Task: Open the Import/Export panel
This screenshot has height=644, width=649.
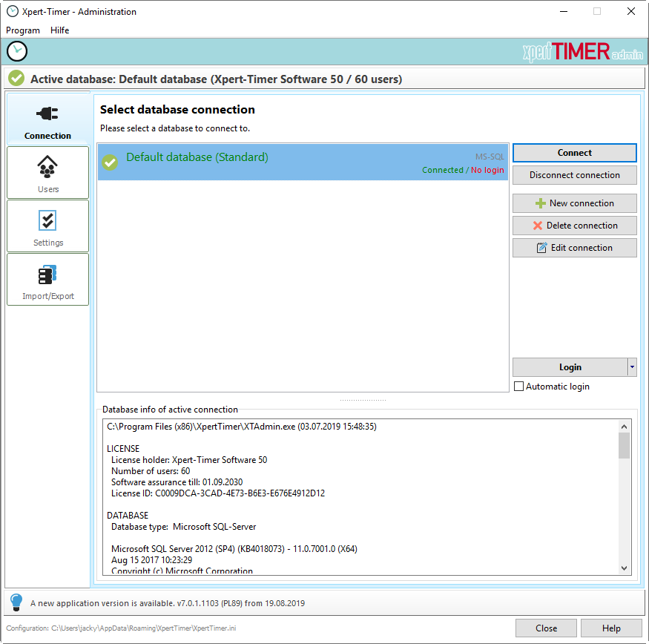Action: tap(47, 279)
